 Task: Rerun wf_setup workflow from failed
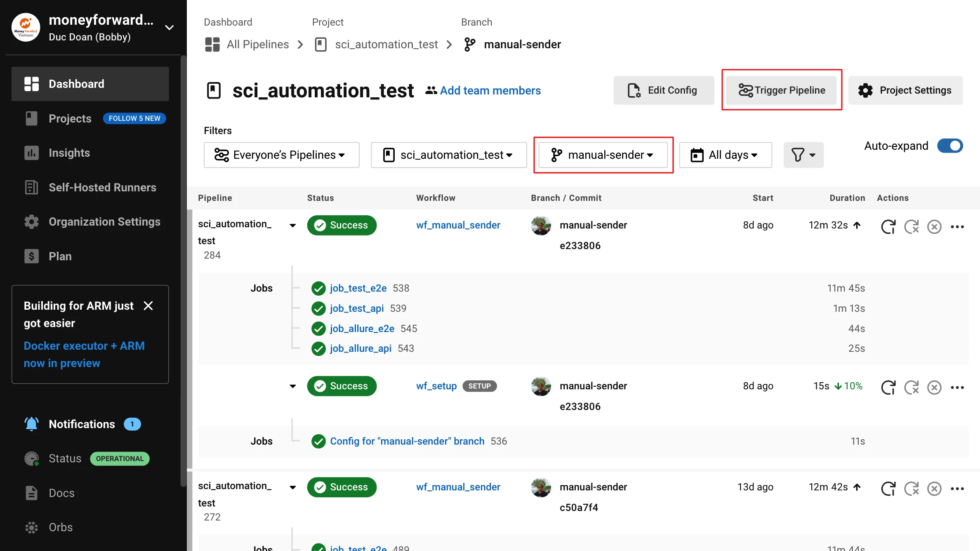(x=912, y=387)
